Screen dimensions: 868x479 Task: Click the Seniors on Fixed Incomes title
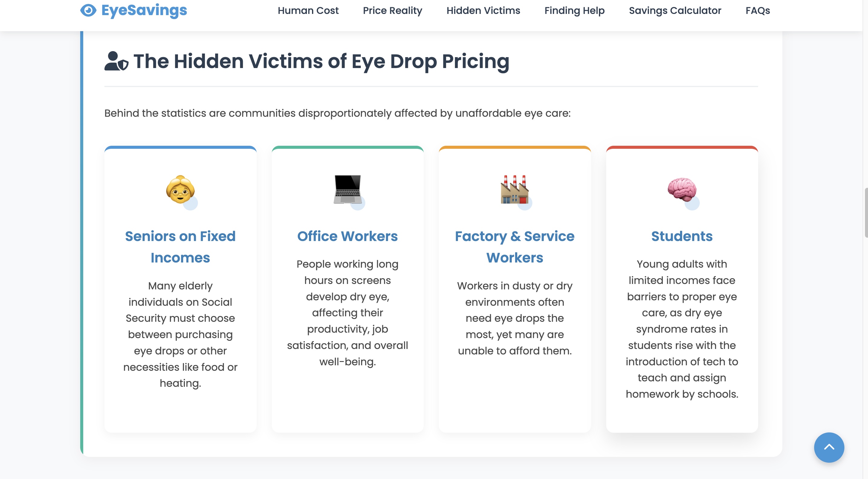point(180,247)
